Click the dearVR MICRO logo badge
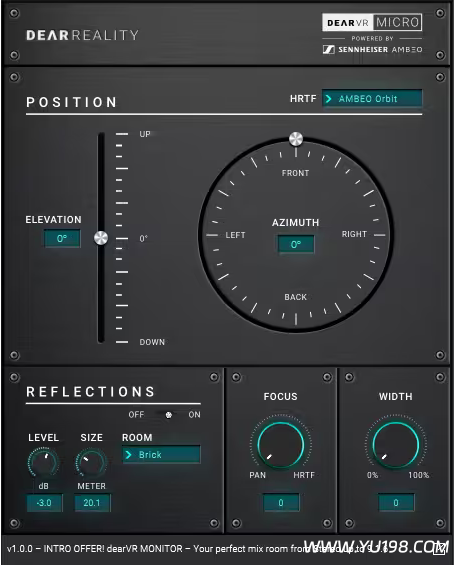The width and height of the screenshot is (454, 565). [372, 23]
